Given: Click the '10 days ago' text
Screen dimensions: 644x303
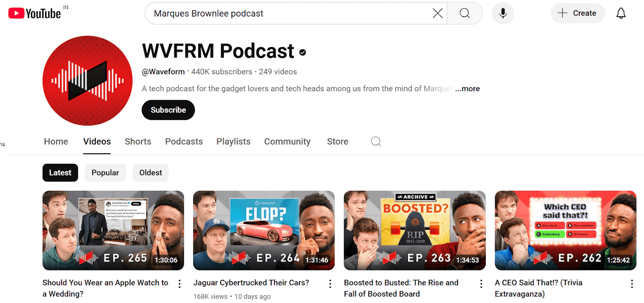Looking at the screenshot, I should [253, 297].
